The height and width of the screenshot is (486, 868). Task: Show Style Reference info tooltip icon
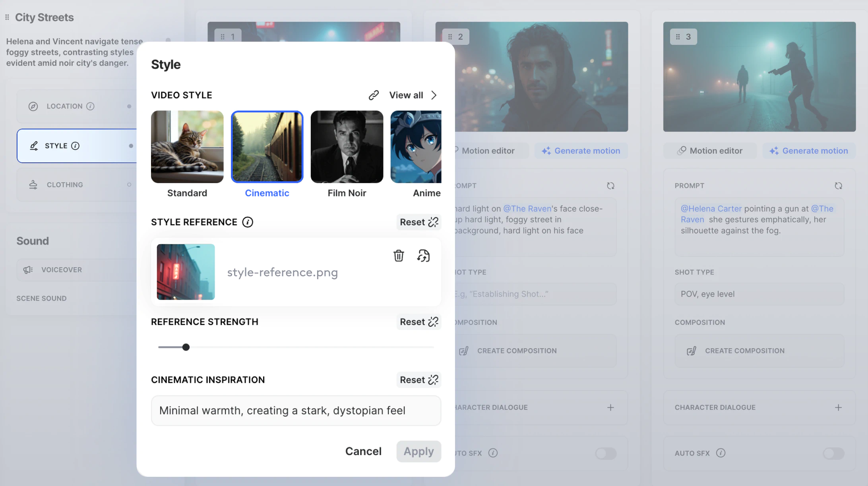tap(248, 222)
